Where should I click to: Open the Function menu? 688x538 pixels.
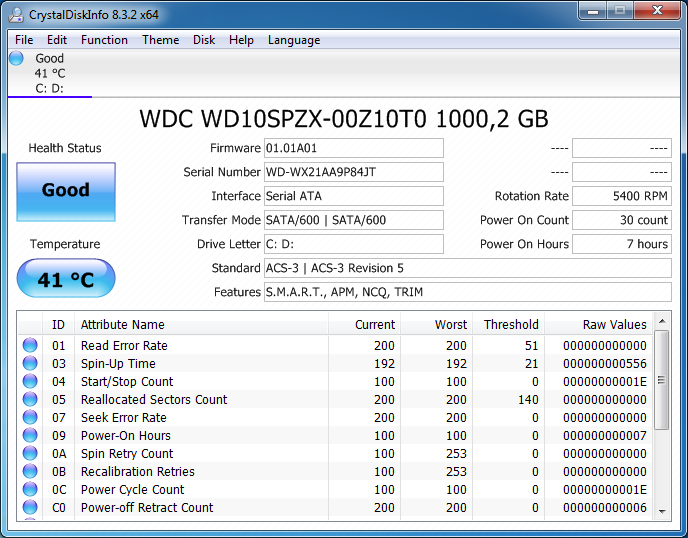coord(104,40)
